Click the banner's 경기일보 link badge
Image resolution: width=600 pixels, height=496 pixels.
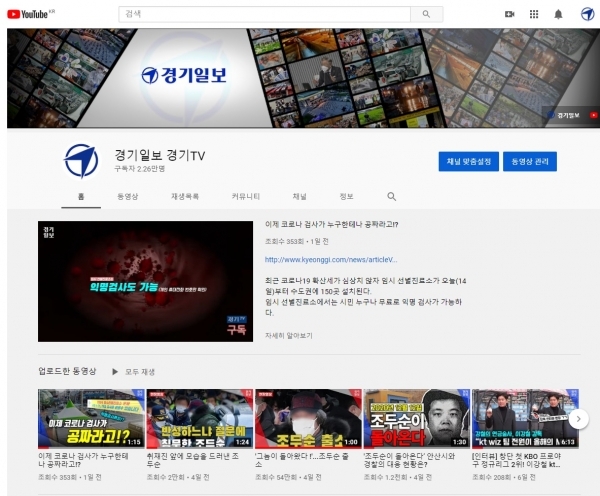click(564, 115)
